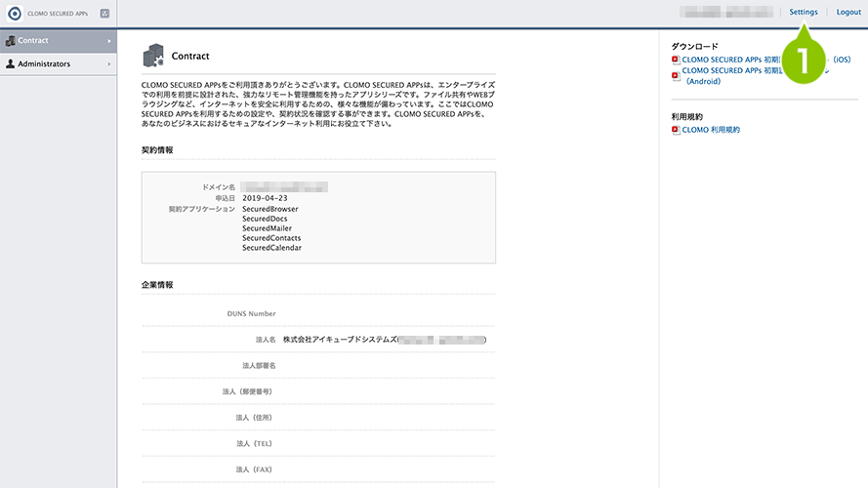Select SecuredContacts in the contract applications
The width and height of the screenshot is (868, 488).
point(271,238)
